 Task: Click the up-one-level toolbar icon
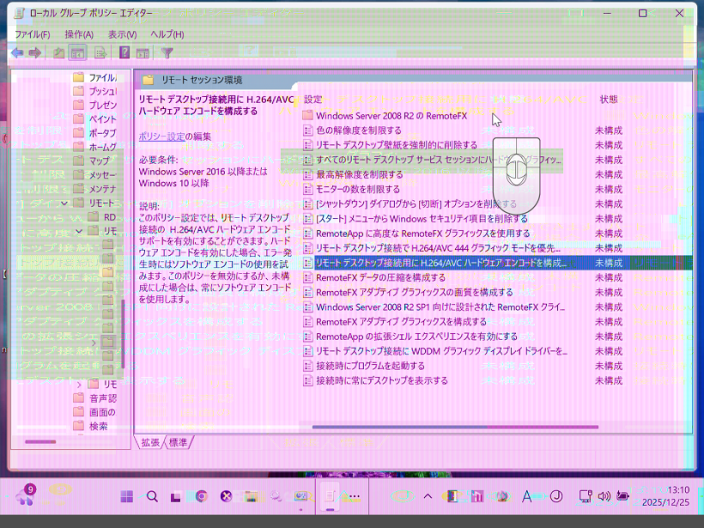tap(60, 52)
